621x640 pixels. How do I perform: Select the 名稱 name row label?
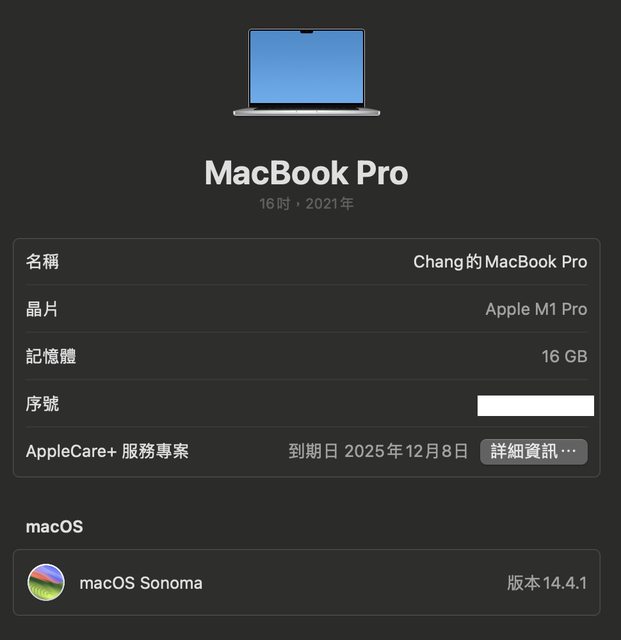click(x=42, y=262)
